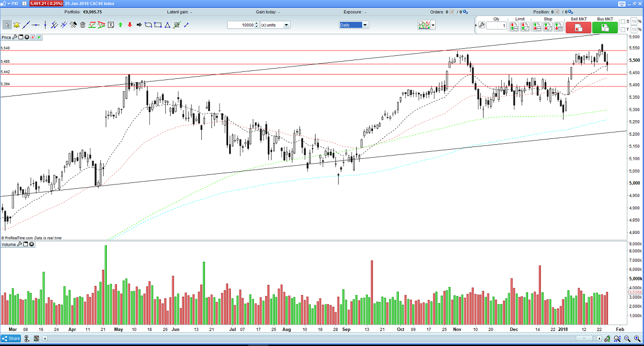
Task: Click the Buy MKT button
Action: 605,27
